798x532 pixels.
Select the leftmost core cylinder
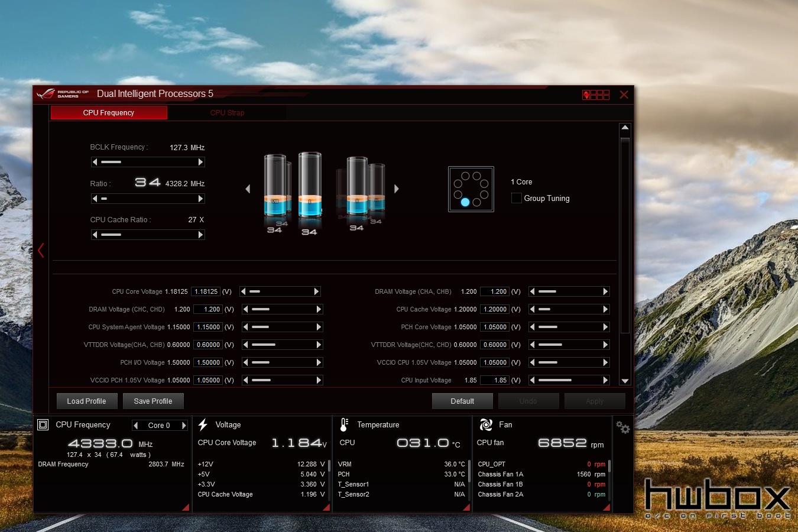coord(275,185)
